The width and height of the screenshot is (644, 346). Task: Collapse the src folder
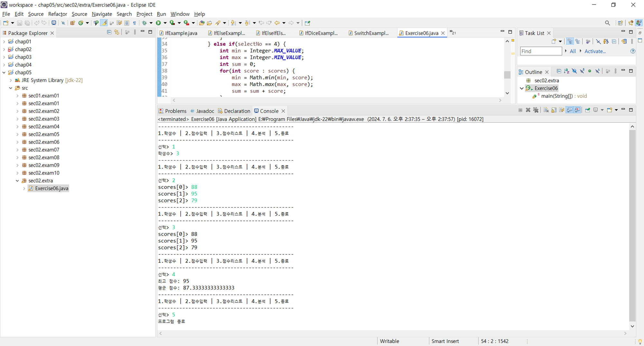[11, 88]
